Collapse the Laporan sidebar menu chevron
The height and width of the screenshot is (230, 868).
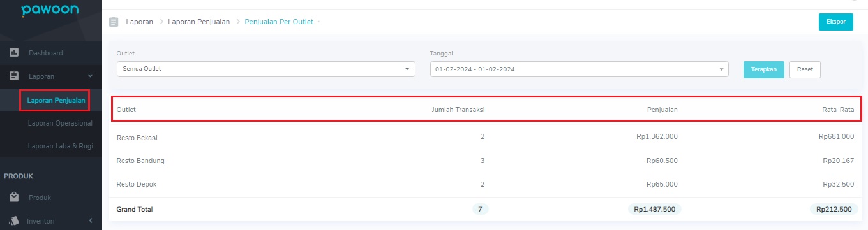90,76
